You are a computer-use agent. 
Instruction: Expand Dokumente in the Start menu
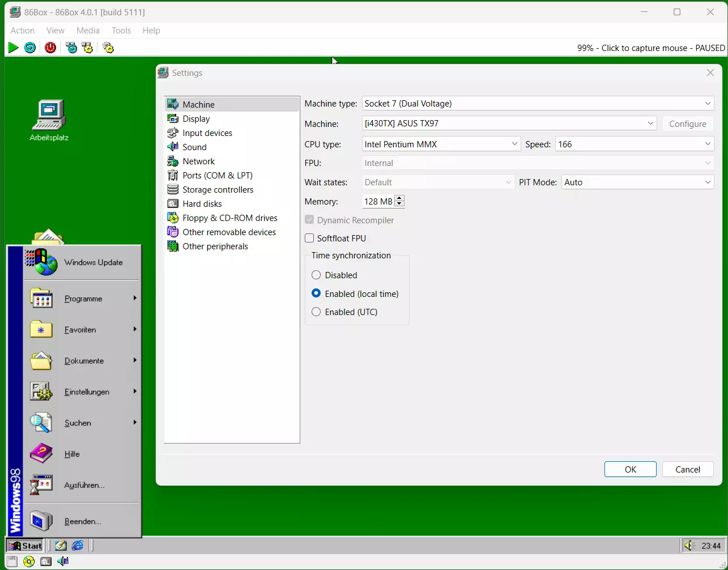[82, 360]
